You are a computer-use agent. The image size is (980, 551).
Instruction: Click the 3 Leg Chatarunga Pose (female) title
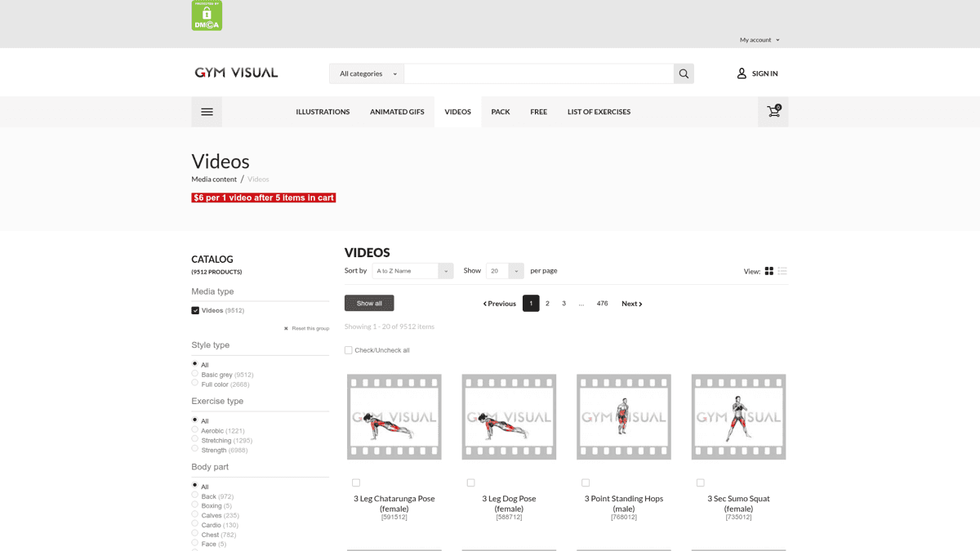point(394,504)
